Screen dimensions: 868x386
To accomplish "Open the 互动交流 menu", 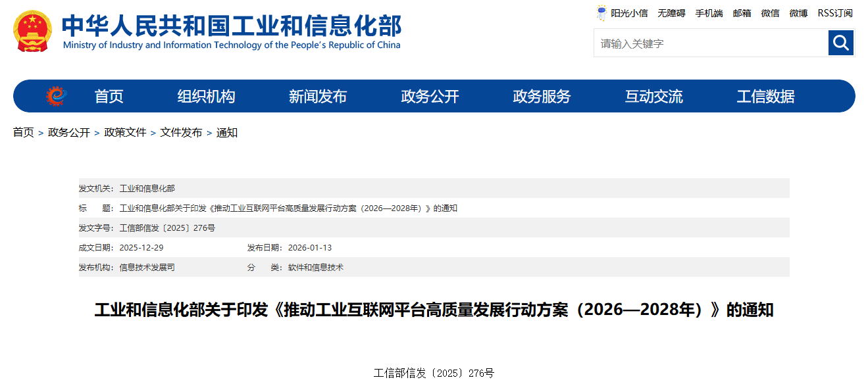I will [653, 96].
